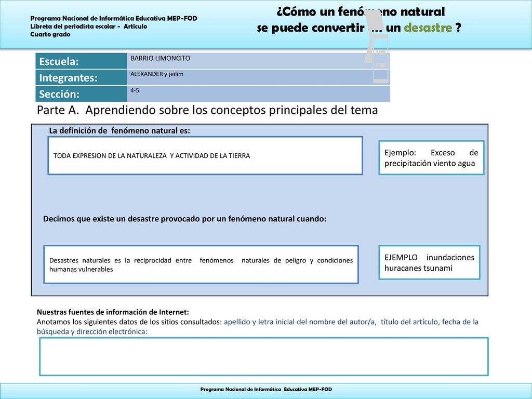Click the 'Cuarto grado' header text
This screenshot has width=532, height=399.
click(50, 34)
